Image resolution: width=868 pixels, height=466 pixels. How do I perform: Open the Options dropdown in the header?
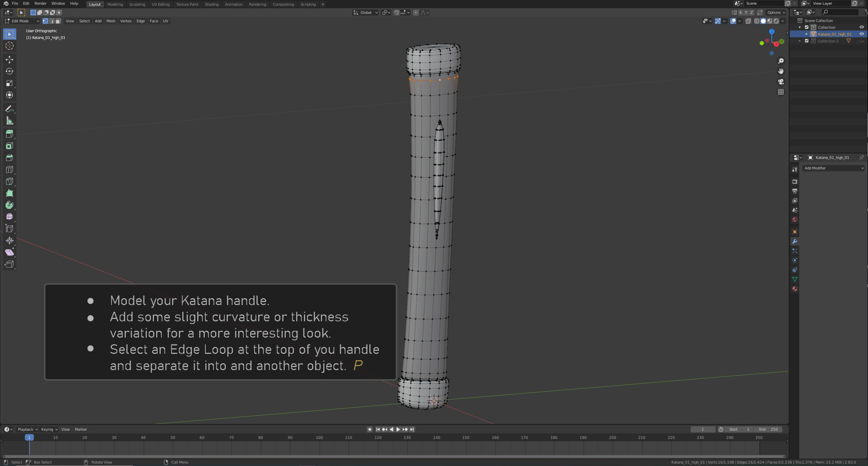[775, 13]
